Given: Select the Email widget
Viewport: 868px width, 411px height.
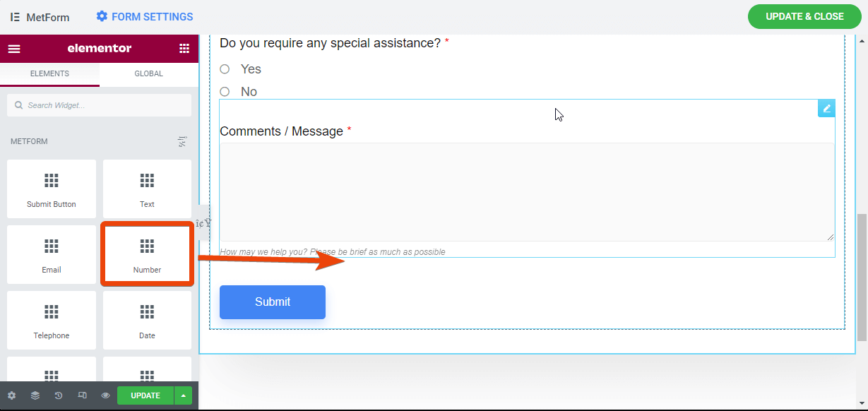Looking at the screenshot, I should pos(52,254).
